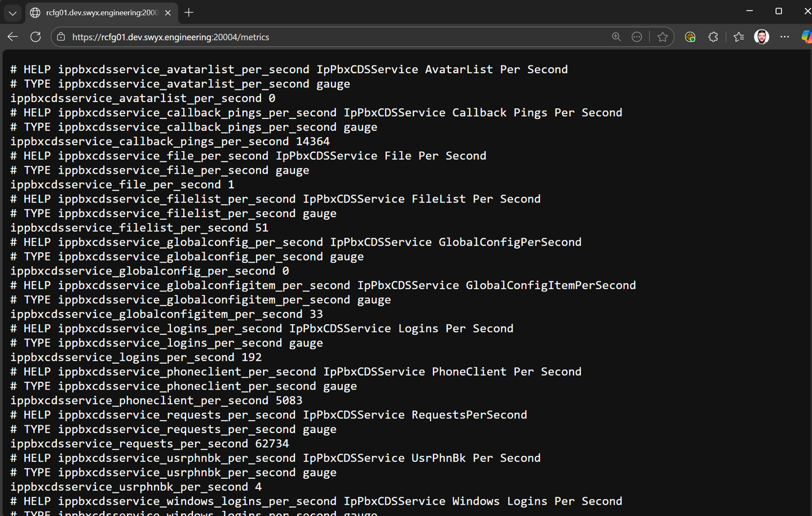Expand the tab search chevron

(x=12, y=12)
